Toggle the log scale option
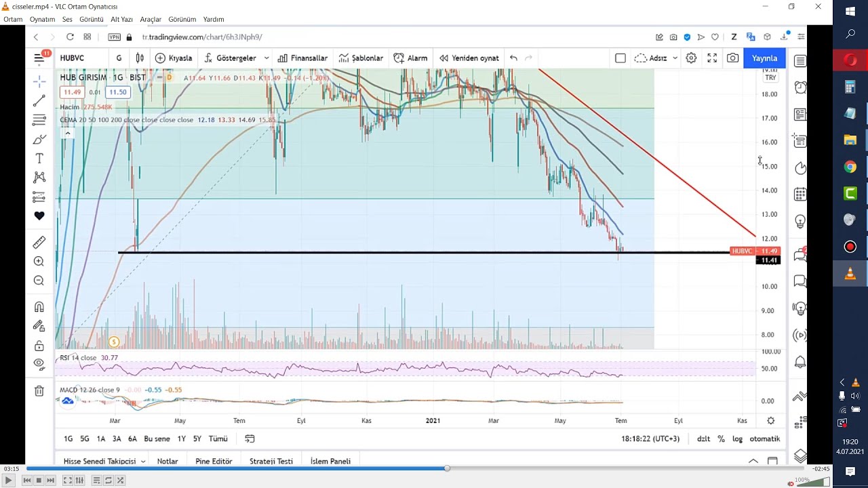 click(737, 439)
